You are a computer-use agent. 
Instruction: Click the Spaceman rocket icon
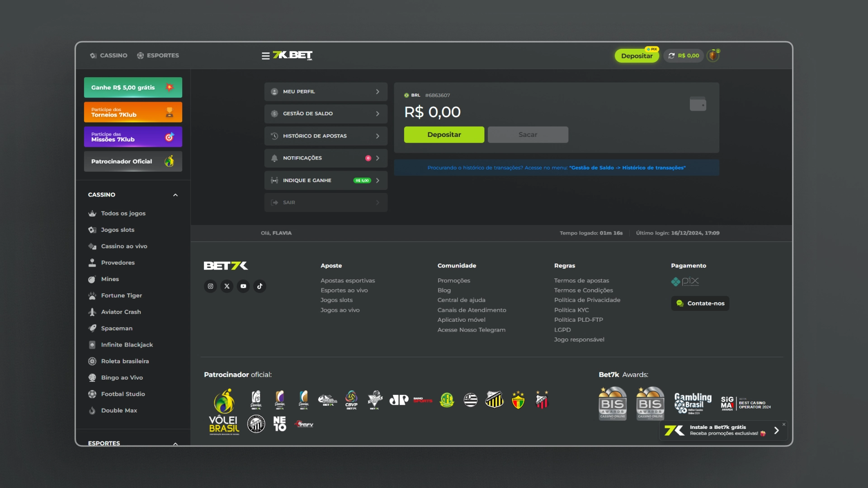point(92,328)
